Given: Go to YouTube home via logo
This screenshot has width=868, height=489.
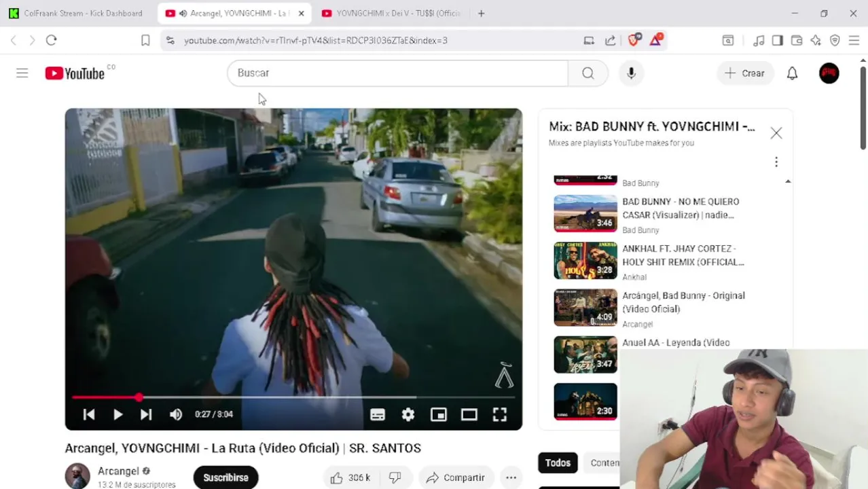Looking at the screenshot, I should (75, 73).
